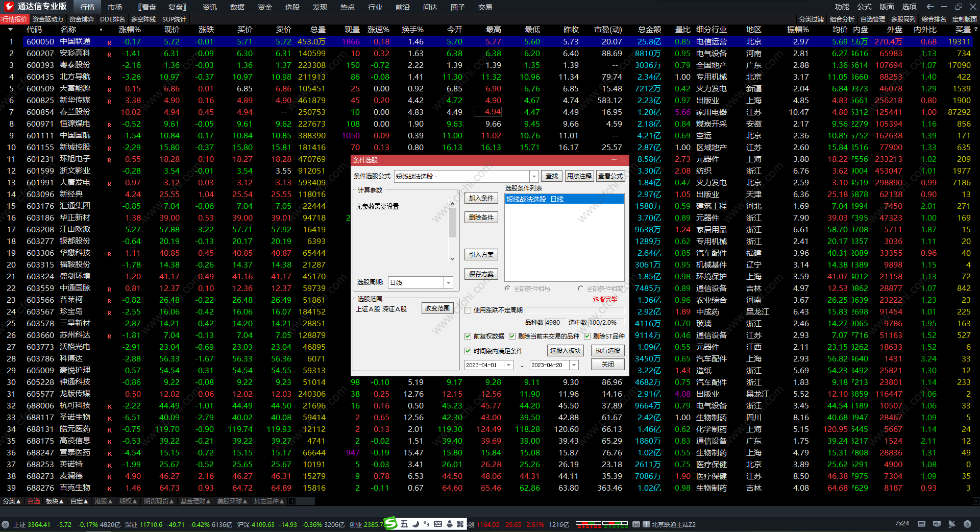Enable 使用涨跌不定周期 checkbox
This screenshot has height=532, width=980.
coord(468,310)
